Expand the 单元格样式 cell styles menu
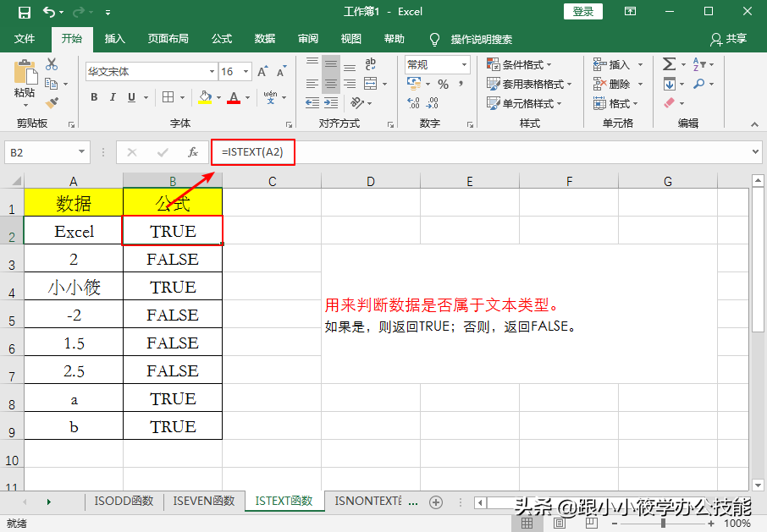Screen dimensions: 767x532 (524, 103)
